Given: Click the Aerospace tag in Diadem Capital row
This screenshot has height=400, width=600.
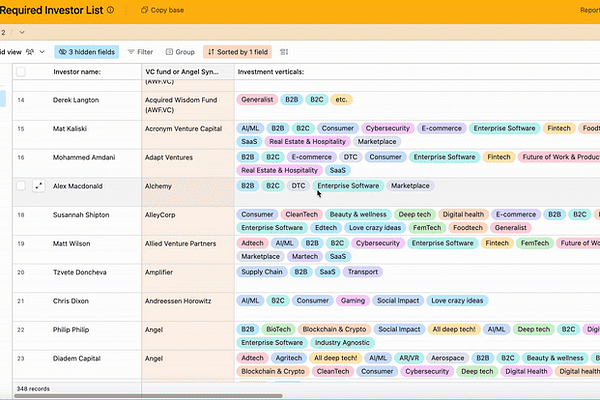Looking at the screenshot, I should click(447, 358).
